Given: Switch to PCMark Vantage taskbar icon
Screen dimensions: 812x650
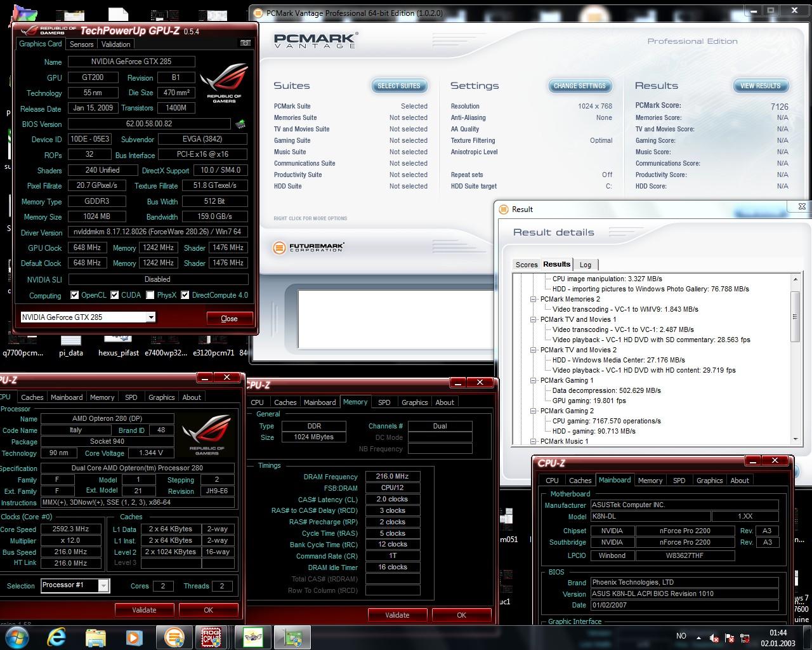Looking at the screenshot, I should click(174, 637).
